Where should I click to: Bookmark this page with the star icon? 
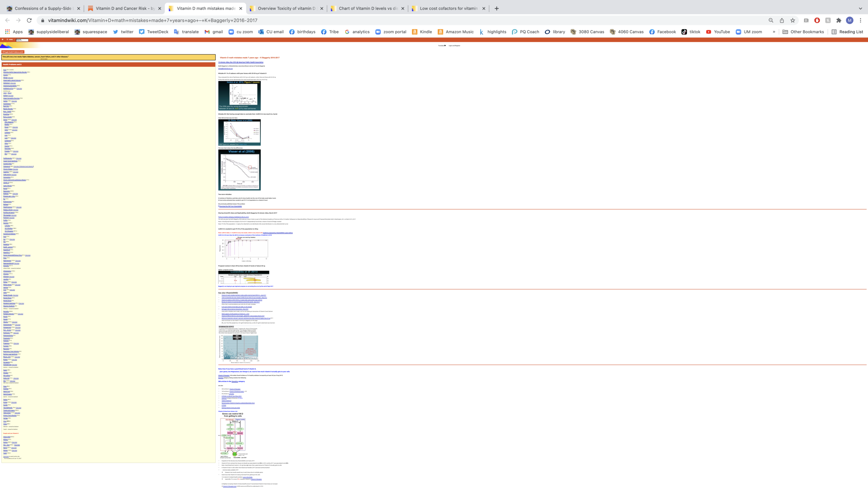[x=793, y=20]
